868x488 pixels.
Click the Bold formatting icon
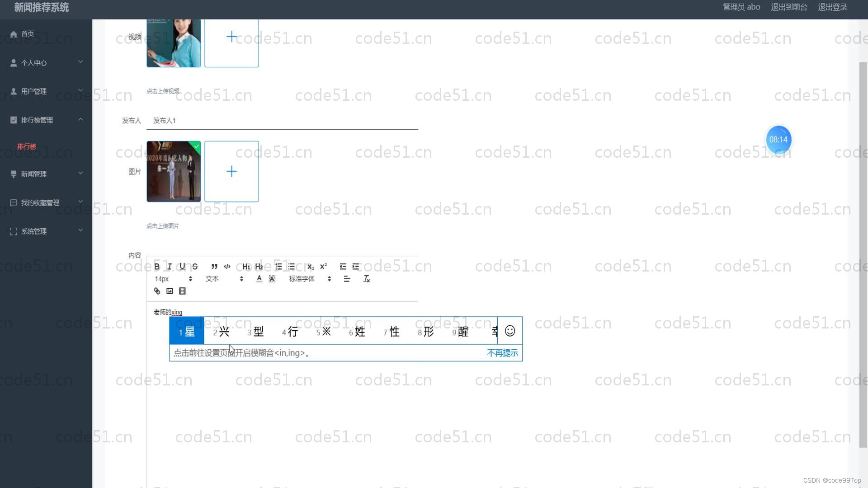[157, 266]
